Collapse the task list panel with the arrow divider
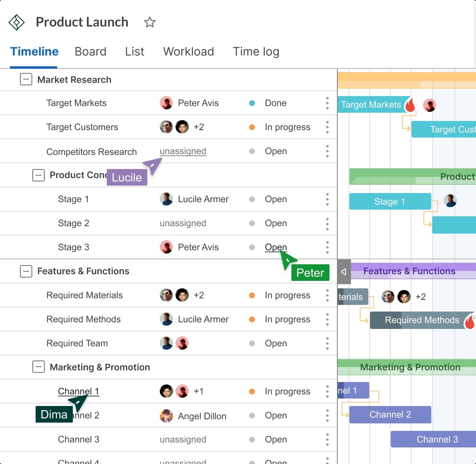 pyautogui.click(x=344, y=271)
